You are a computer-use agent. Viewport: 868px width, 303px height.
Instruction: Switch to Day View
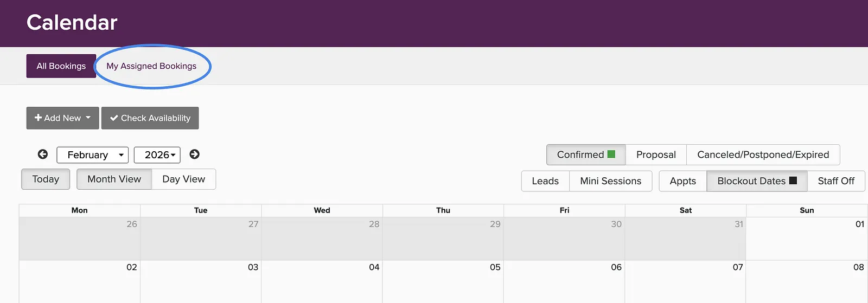pyautogui.click(x=183, y=179)
